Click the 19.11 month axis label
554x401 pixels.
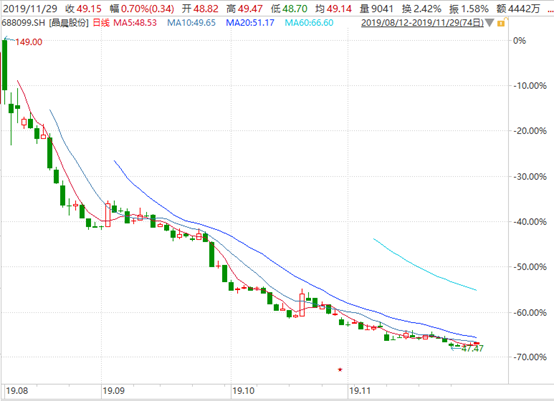[360, 391]
